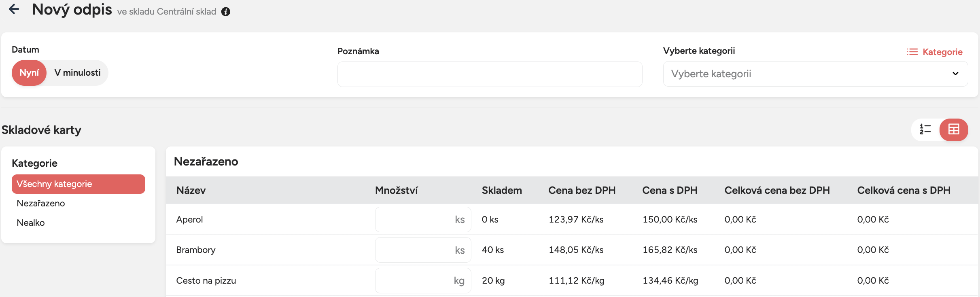Screen dimensions: 980x297
Task: Click the Skladem column header
Action: click(x=502, y=191)
